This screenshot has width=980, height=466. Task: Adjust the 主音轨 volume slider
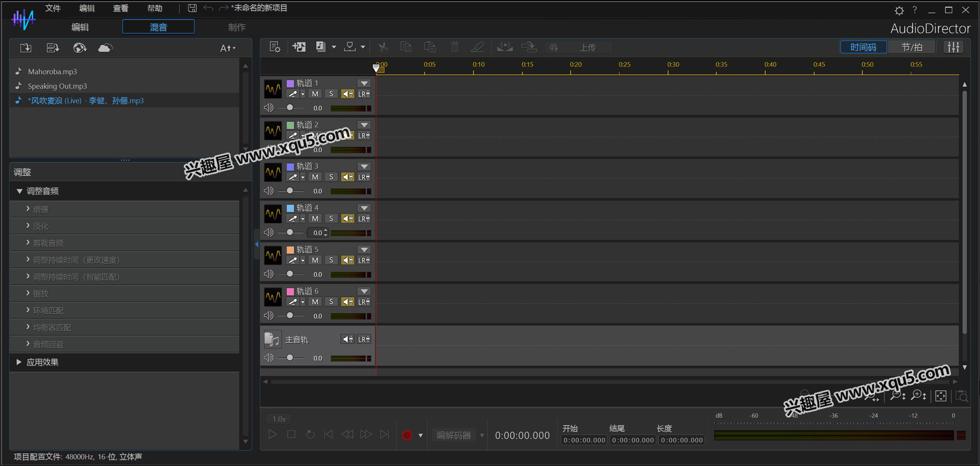coord(290,358)
